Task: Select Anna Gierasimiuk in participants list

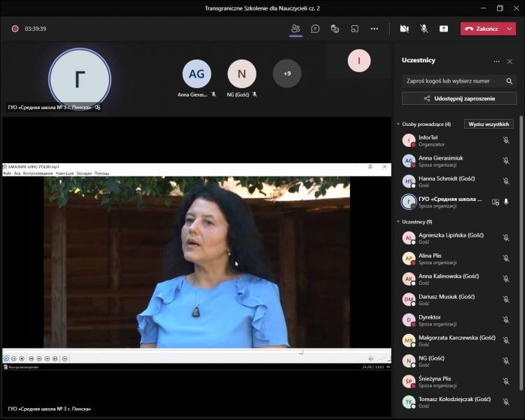Action: click(441, 161)
